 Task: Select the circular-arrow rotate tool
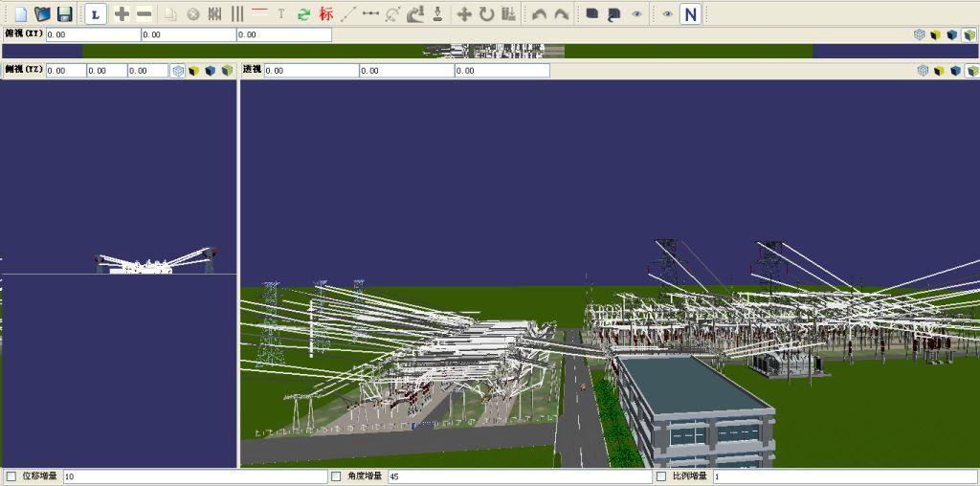coord(486,14)
